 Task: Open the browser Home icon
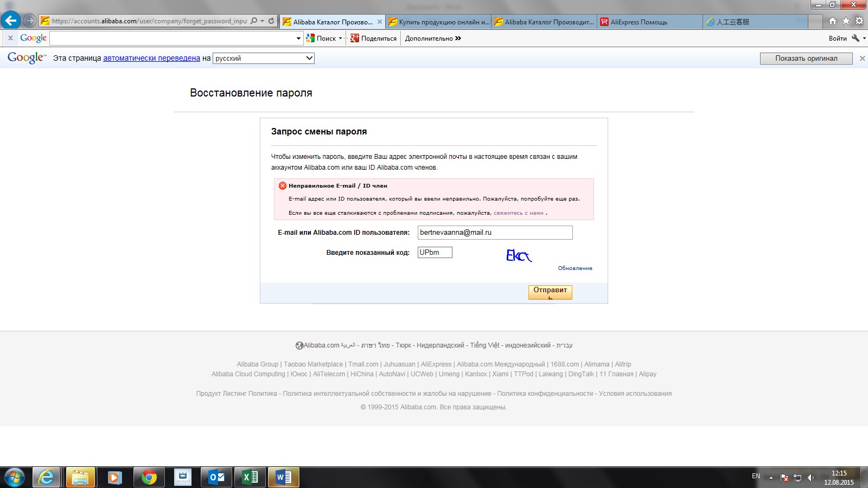click(x=833, y=21)
